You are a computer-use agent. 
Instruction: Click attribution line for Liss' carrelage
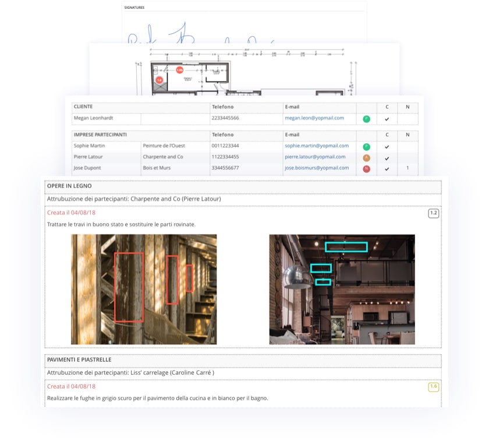tap(130, 373)
